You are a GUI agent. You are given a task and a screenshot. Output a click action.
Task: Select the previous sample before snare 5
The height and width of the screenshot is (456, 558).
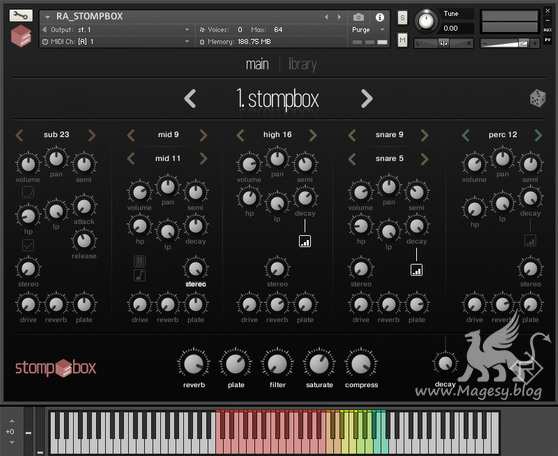point(352,159)
